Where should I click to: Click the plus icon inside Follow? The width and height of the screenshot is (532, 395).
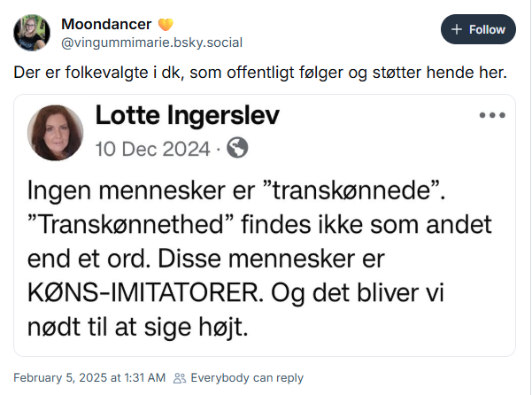coord(457,29)
